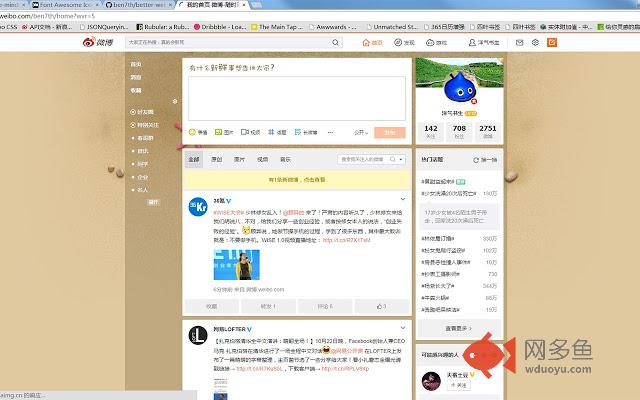Open the home icon in top navigation
Image resolution: width=640 pixels, height=400 pixels.
366,42
